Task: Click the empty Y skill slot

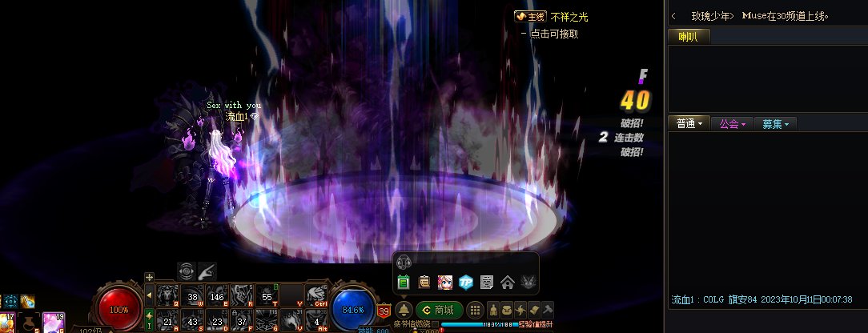Action: click(x=291, y=295)
